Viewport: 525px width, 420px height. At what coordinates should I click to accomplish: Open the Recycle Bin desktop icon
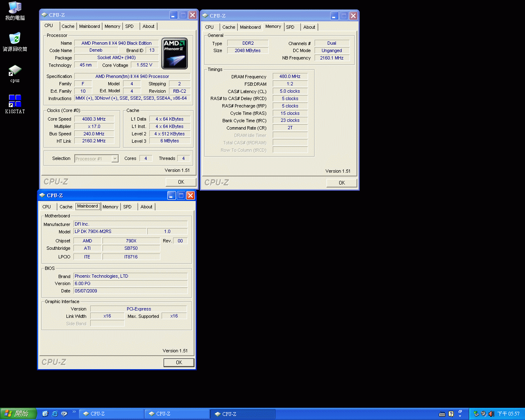coord(15,42)
